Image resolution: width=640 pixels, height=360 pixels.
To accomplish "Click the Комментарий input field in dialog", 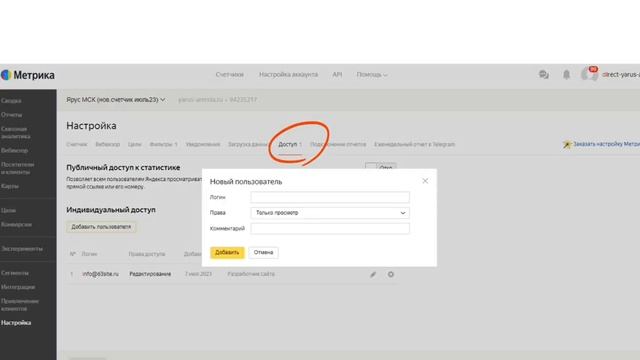I will 330,229.
